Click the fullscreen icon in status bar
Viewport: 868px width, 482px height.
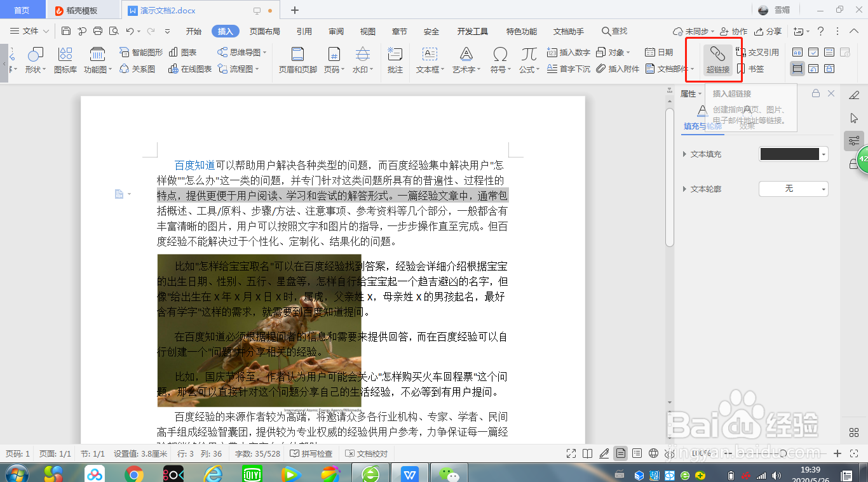point(571,453)
